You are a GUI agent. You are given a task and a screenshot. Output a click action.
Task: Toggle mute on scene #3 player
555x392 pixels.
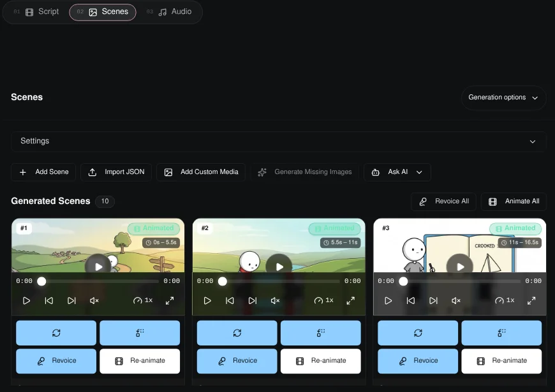coord(456,301)
